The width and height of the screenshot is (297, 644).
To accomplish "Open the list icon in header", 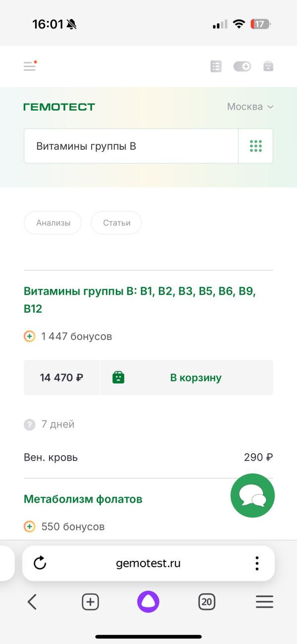I will (216, 66).
